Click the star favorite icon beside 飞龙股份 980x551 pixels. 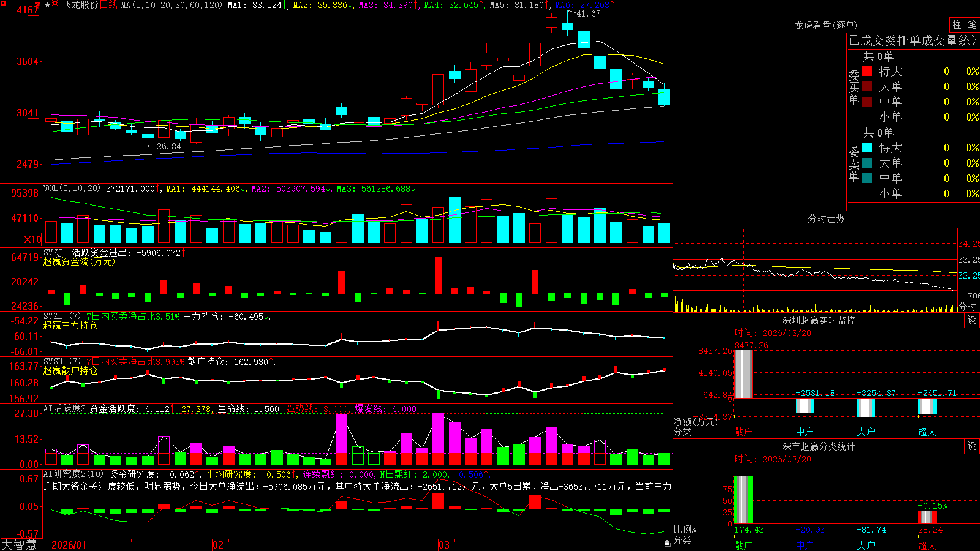[48, 5]
